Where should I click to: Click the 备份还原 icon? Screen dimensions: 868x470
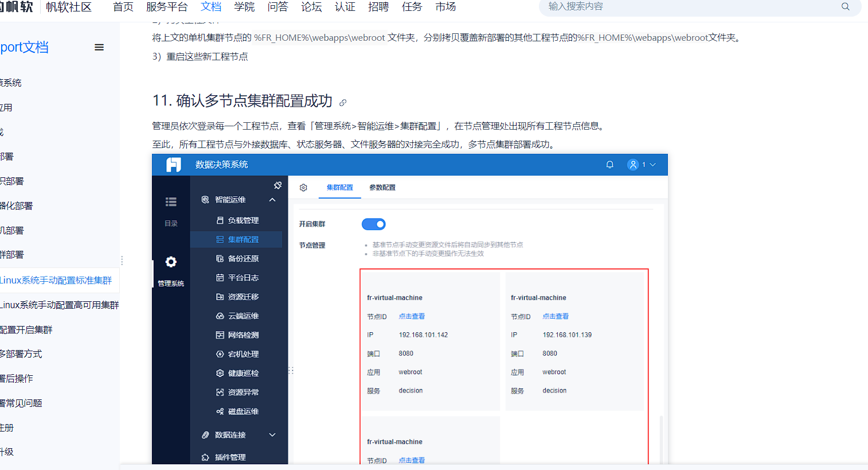tap(220, 259)
